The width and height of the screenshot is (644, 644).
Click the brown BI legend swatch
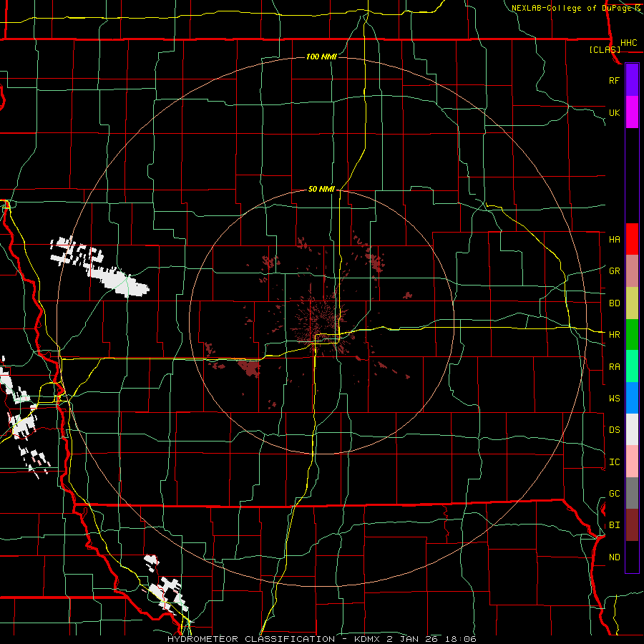tap(632, 525)
